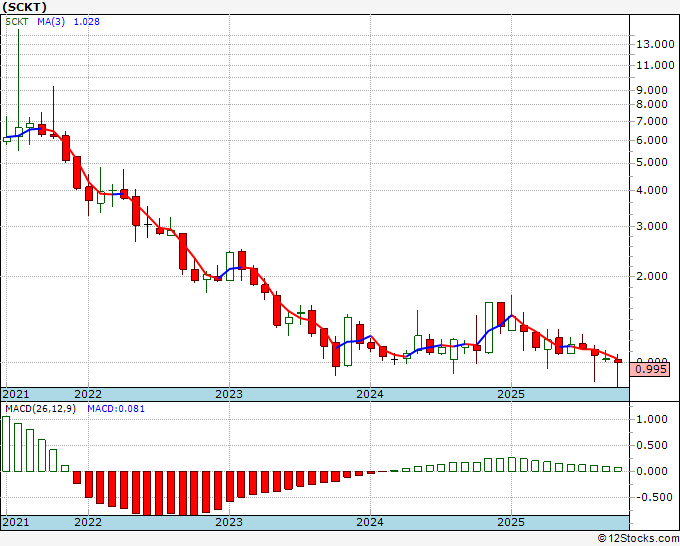
Task: Click the 0.995 current price tag
Action: [x=650, y=370]
